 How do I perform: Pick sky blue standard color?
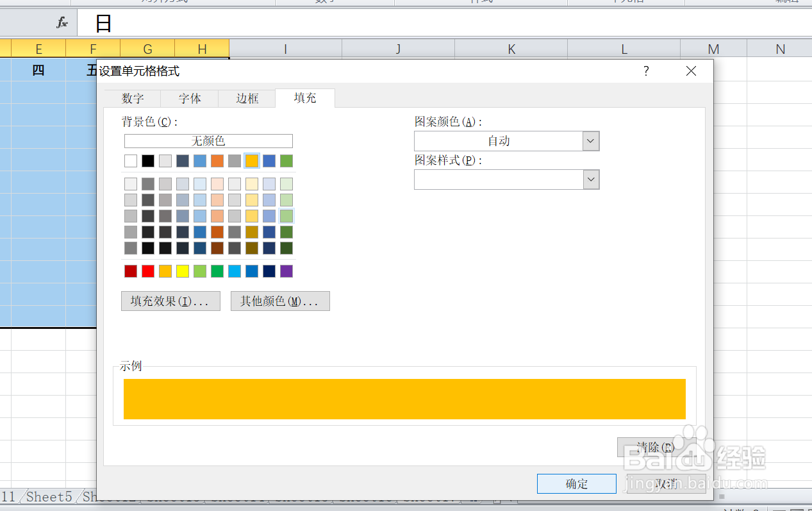click(235, 271)
